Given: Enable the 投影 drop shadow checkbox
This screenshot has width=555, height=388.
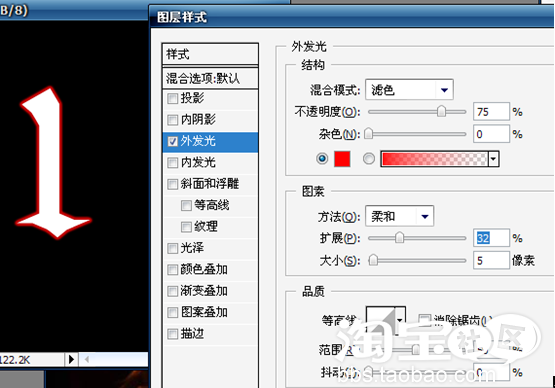Looking at the screenshot, I should click(x=172, y=98).
